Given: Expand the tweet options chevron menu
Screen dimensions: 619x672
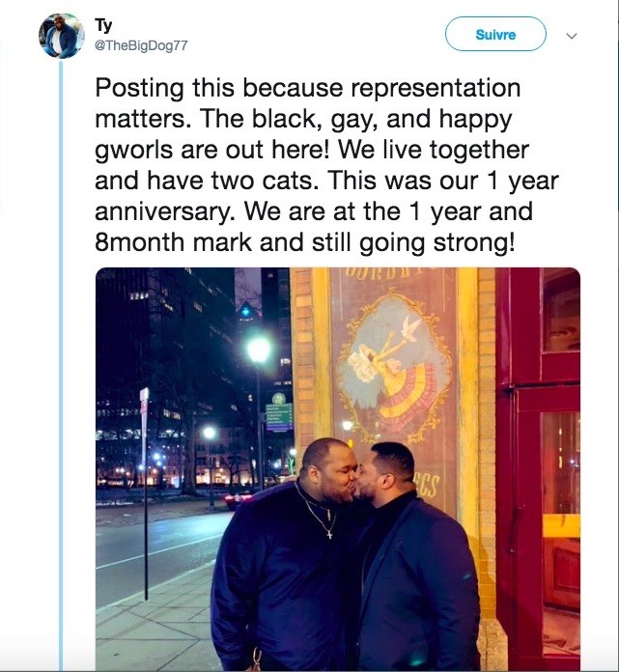Looking at the screenshot, I should (x=572, y=36).
